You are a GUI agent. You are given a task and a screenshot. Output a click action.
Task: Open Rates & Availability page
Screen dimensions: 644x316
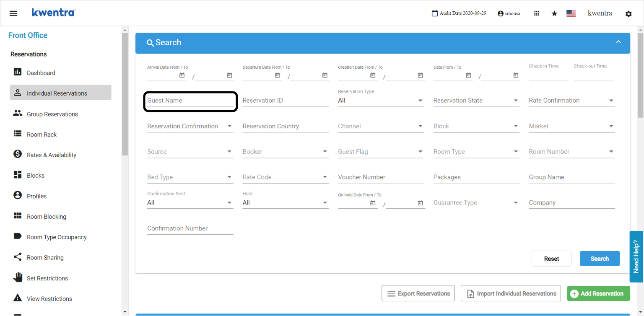click(x=61, y=155)
